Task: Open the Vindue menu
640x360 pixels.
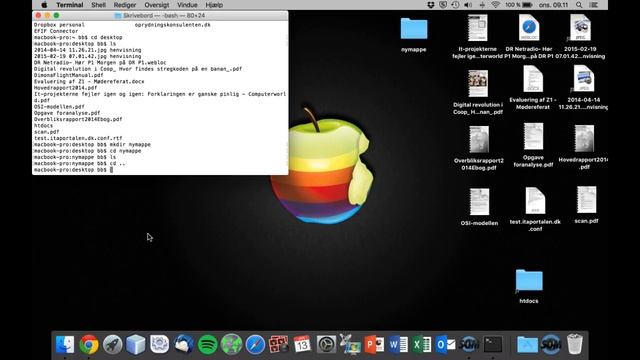Action: pyautogui.click(x=187, y=5)
